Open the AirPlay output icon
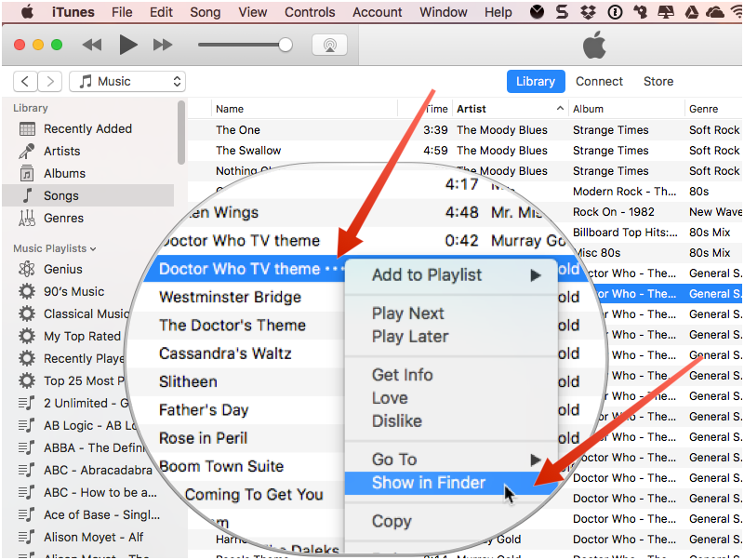This screenshot has height=560, width=744. [x=329, y=45]
